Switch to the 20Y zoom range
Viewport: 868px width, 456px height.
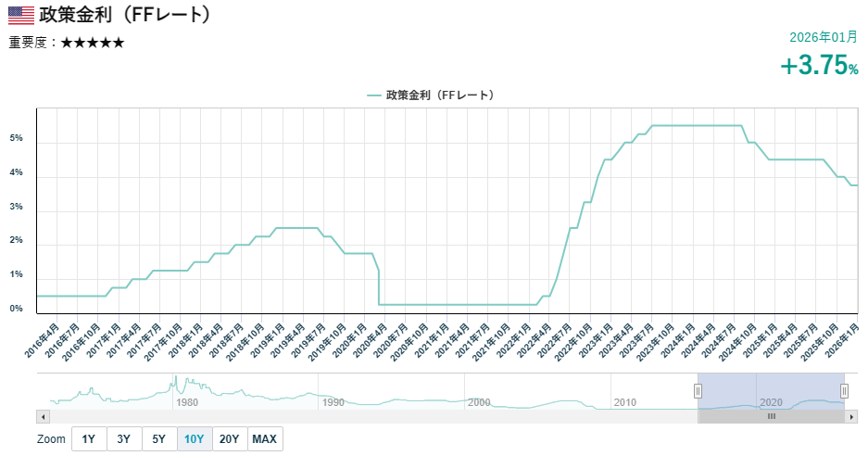click(x=229, y=438)
